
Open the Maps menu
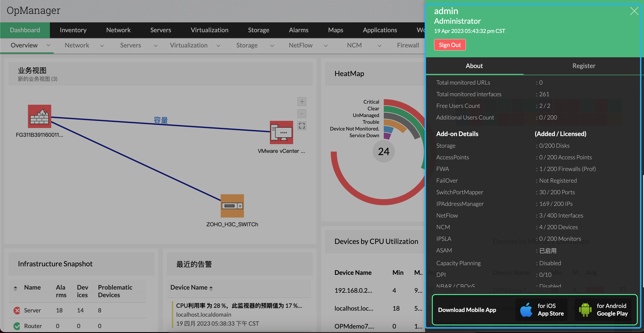pyautogui.click(x=335, y=30)
